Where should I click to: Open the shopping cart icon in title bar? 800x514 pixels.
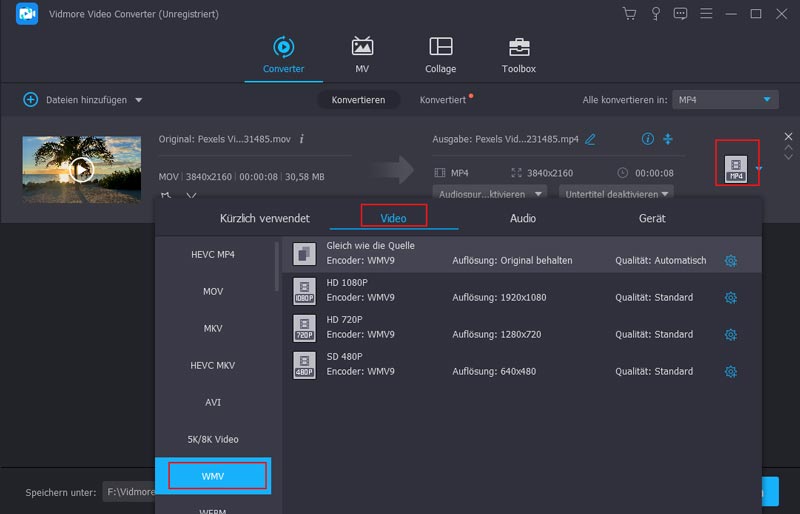(x=629, y=14)
